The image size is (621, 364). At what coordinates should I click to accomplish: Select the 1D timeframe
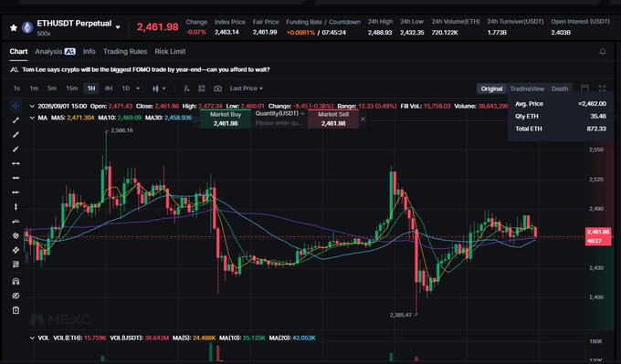pyautogui.click(x=125, y=88)
